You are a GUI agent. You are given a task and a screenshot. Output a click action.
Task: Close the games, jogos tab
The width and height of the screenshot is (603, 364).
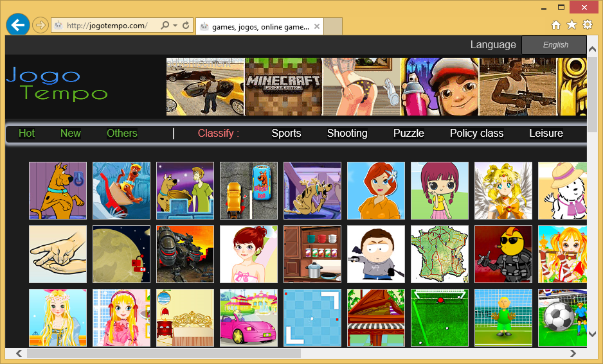coord(318,26)
